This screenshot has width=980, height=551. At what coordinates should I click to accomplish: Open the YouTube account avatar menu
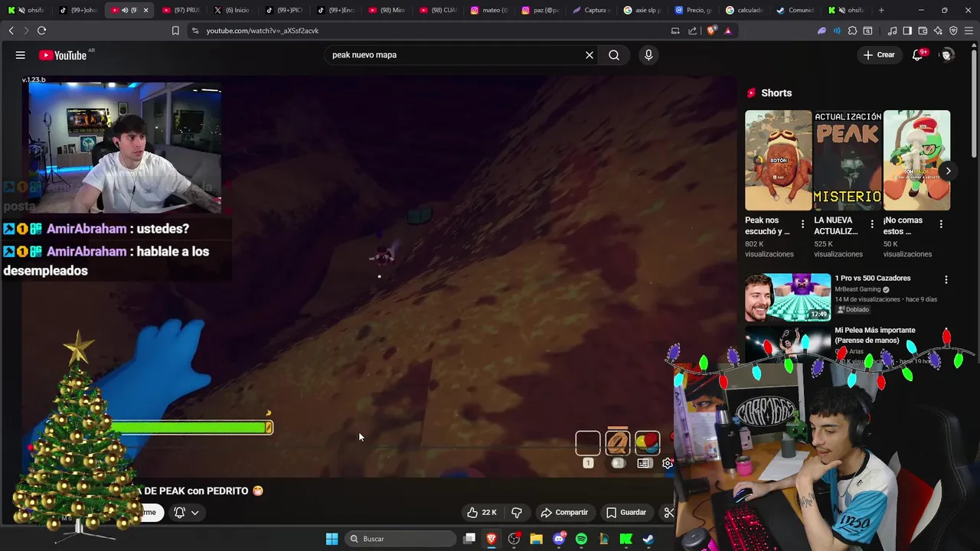[947, 55]
